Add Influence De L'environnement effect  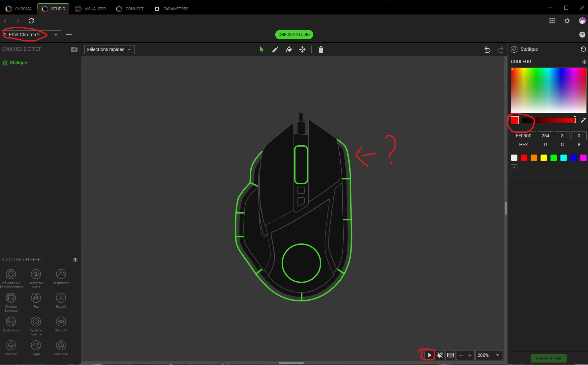click(x=11, y=278)
